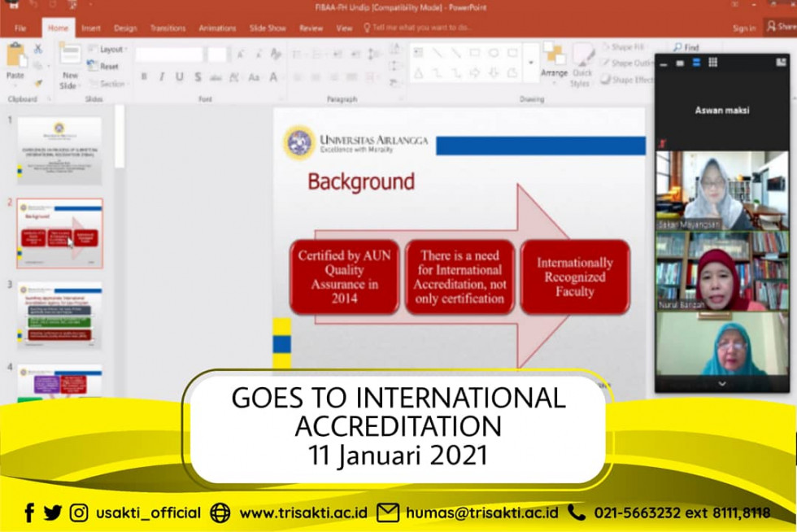
Task: Click the Font Color A icon
Action: [273, 77]
